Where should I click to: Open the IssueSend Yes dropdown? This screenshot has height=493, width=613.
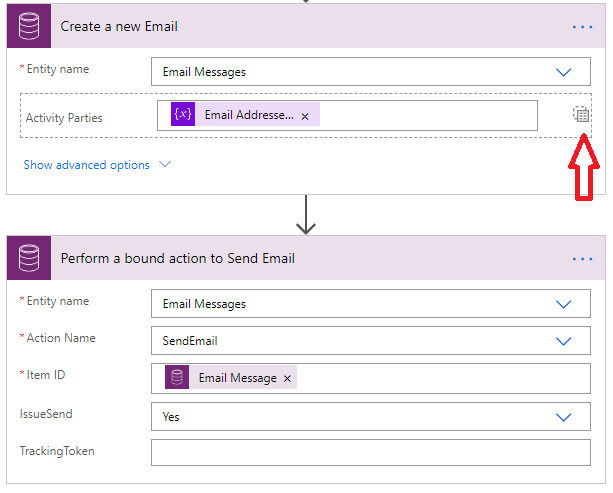[563, 417]
